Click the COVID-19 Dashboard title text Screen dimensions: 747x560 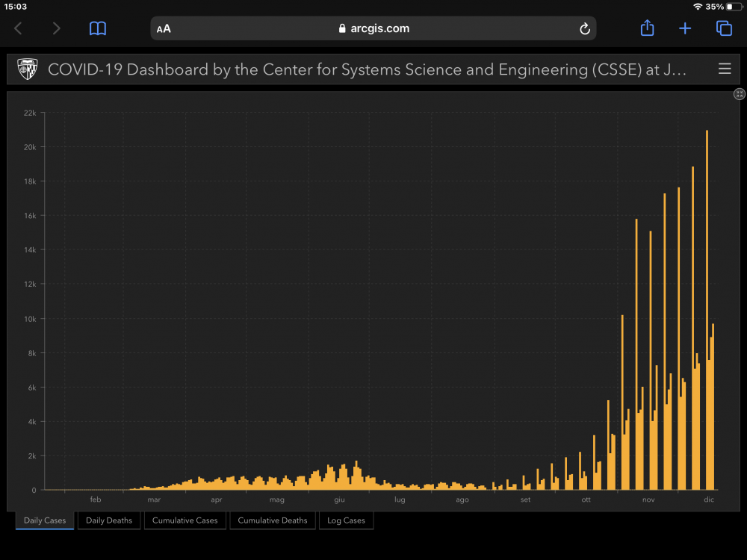pos(367,69)
